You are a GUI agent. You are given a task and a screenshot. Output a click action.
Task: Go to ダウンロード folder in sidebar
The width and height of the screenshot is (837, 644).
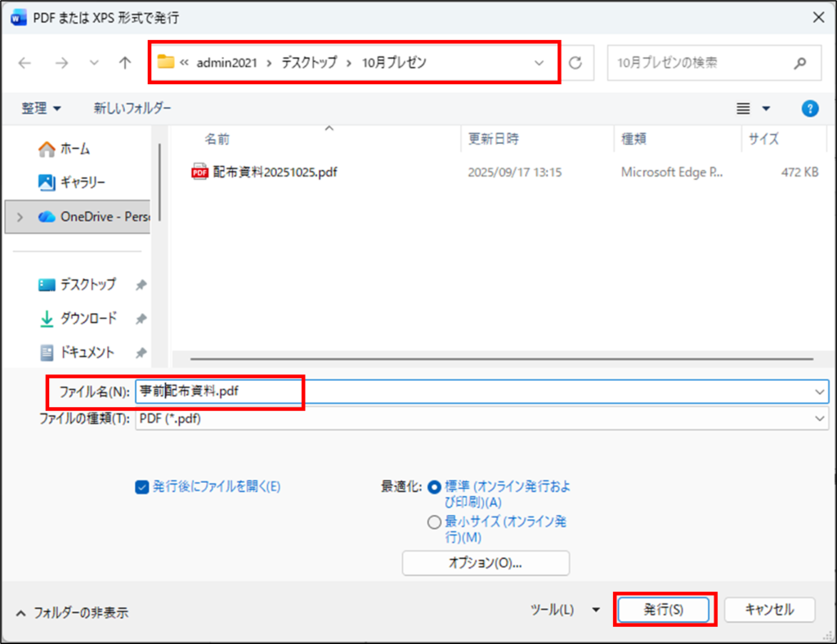pyautogui.click(x=87, y=318)
